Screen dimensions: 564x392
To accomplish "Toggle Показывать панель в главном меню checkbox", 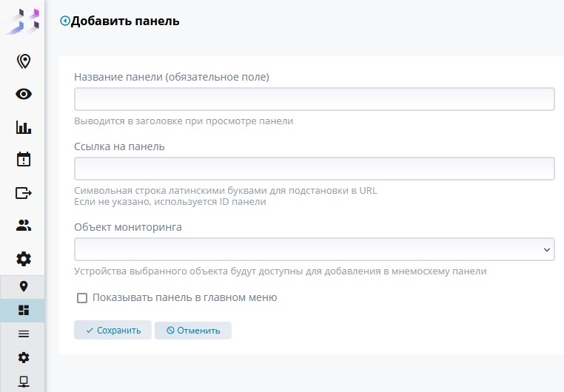I will 82,298.
